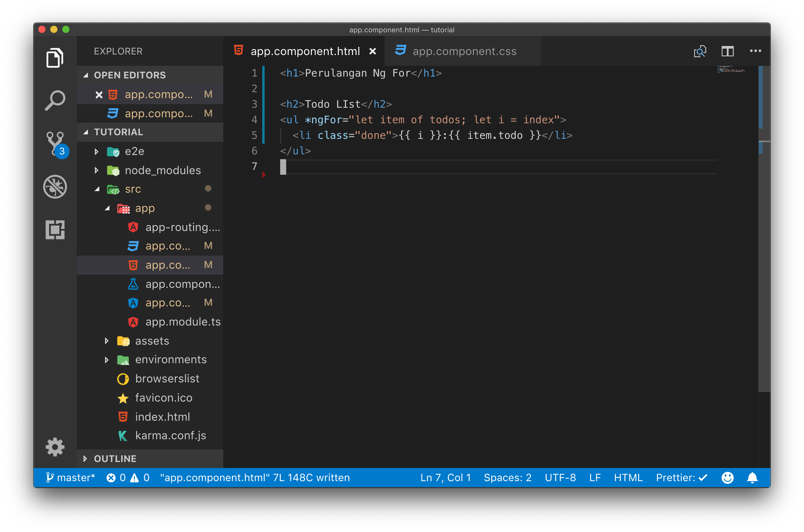Open the Search view in activity bar
This screenshot has height=532, width=804.
click(x=55, y=101)
